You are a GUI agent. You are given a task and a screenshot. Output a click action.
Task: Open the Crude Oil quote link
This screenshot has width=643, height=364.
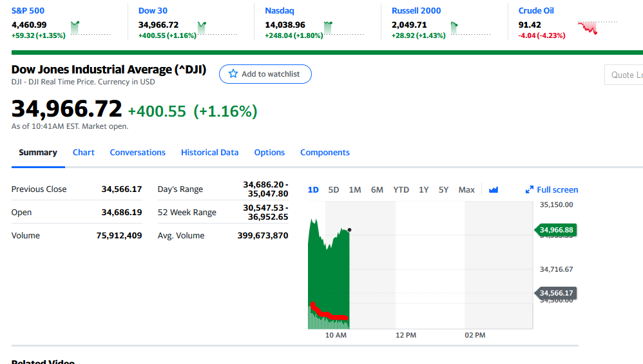click(536, 11)
